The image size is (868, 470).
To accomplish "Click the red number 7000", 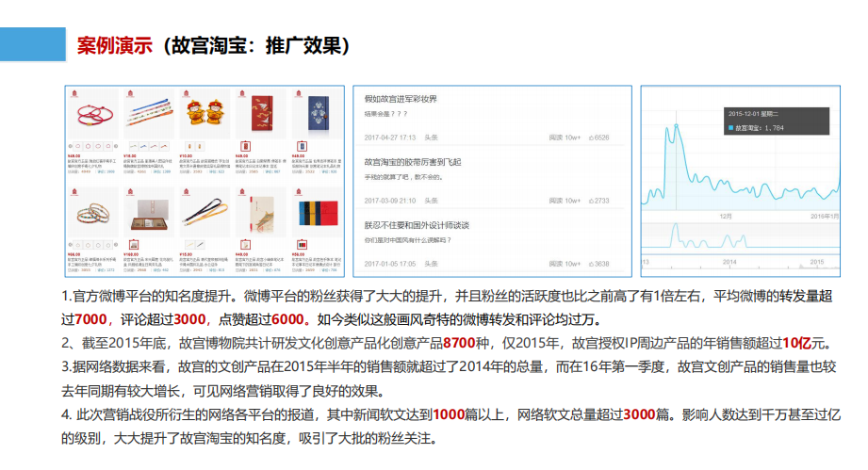I will click(90, 319).
